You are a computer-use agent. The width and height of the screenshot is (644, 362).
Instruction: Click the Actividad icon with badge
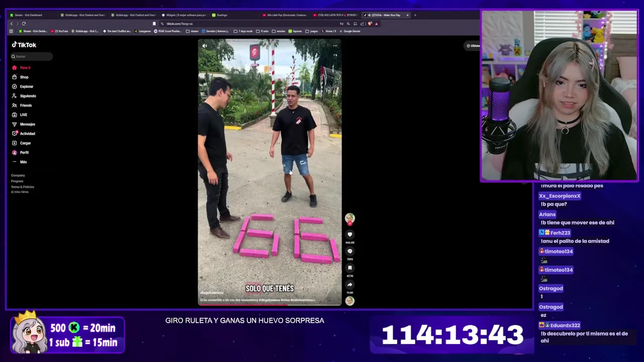[x=15, y=133]
